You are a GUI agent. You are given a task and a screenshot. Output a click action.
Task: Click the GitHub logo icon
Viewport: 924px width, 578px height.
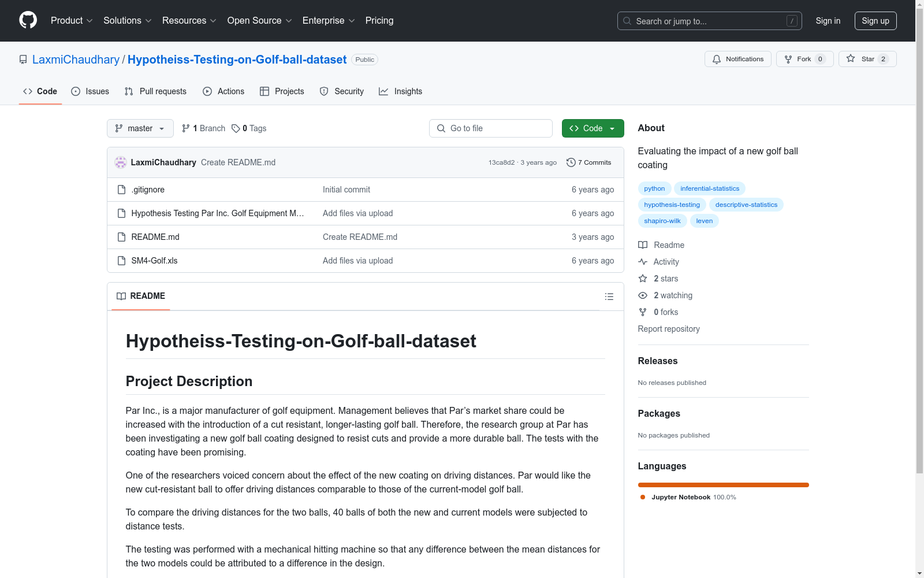click(28, 20)
